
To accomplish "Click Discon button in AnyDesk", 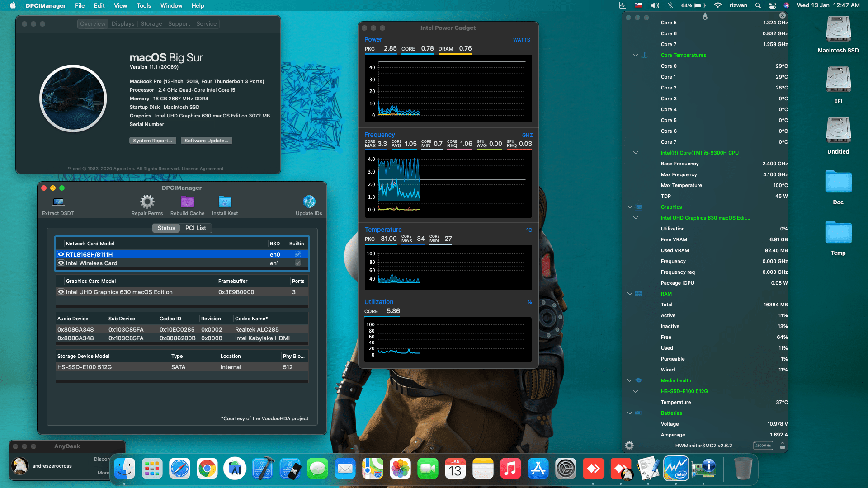I will [x=102, y=459].
